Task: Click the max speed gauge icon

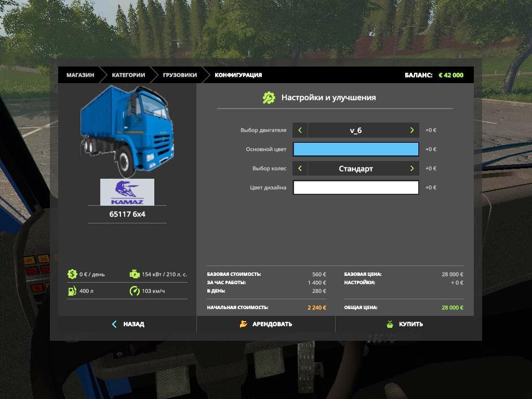Action: coord(135,291)
